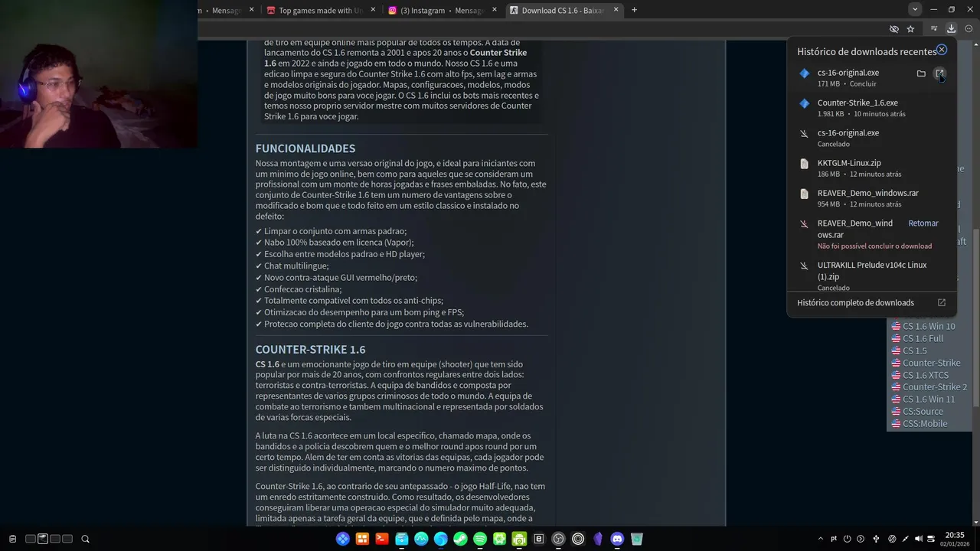Open the red terminal icon in taskbar
Screen dimensions: 980x551
[381, 539]
